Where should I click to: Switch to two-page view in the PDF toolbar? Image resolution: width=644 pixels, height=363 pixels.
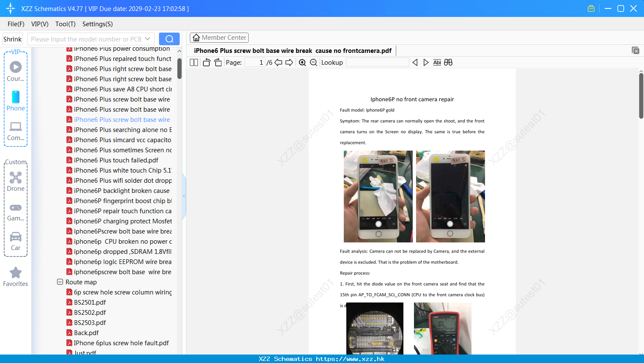tap(194, 63)
